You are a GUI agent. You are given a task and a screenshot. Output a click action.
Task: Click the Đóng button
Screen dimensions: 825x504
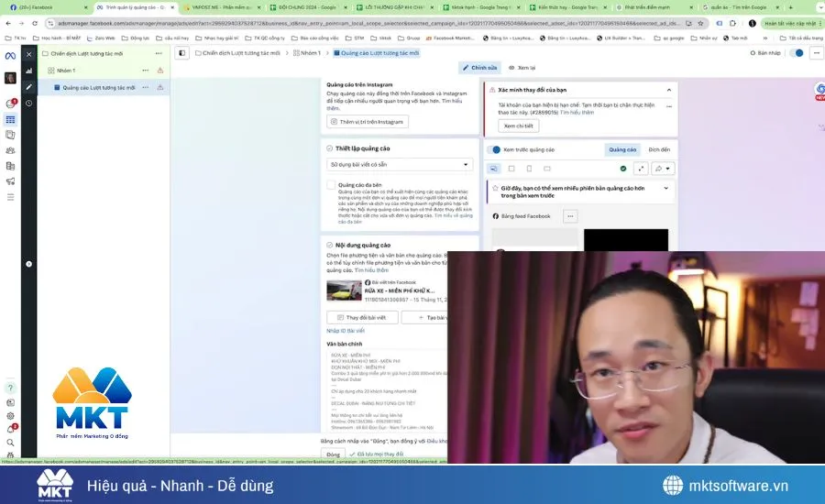point(333,454)
